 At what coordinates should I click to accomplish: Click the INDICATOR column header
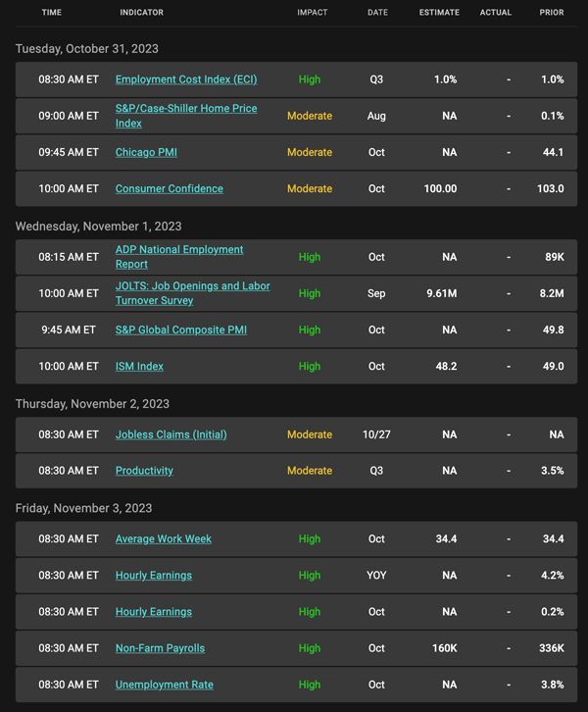pos(141,13)
